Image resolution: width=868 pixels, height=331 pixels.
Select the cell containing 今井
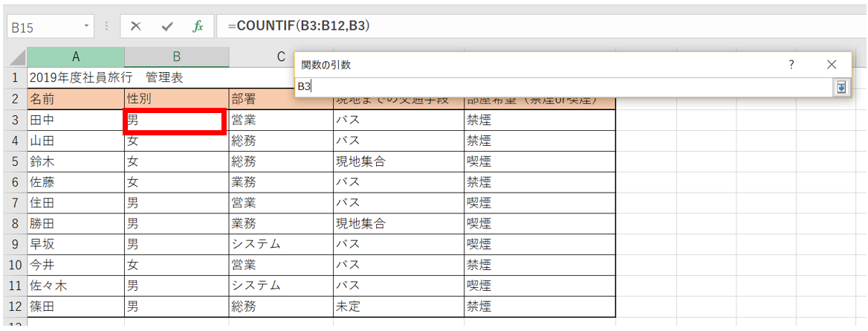pyautogui.click(x=76, y=265)
